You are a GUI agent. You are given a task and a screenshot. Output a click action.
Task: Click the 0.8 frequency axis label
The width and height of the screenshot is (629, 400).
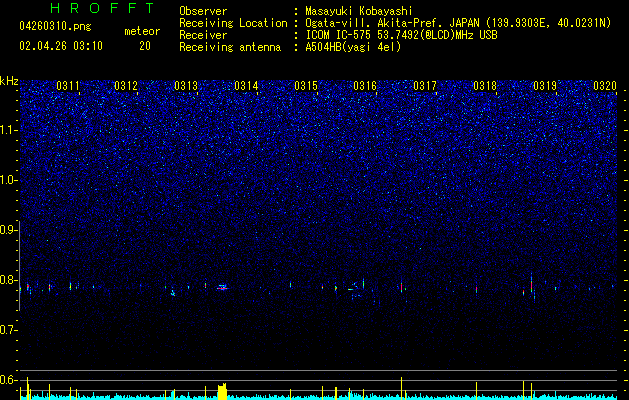[x=8, y=280]
